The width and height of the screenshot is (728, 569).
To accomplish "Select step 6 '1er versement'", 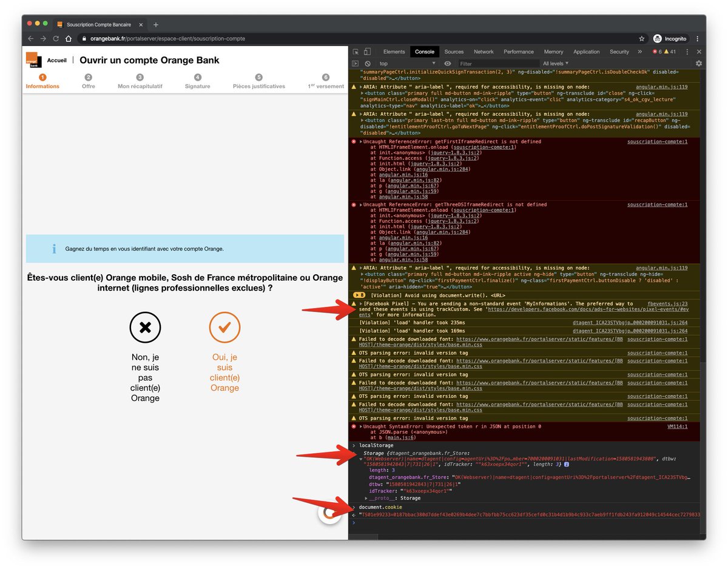I will [x=326, y=81].
